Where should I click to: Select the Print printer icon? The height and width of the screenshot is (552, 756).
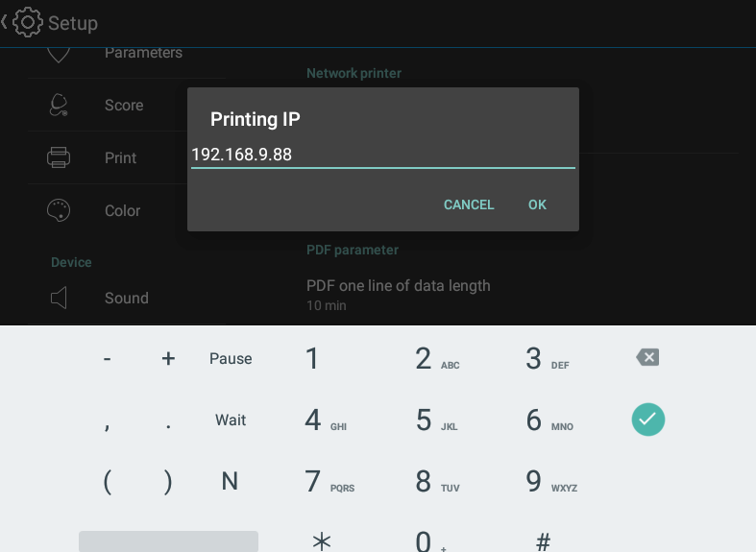coord(59,157)
